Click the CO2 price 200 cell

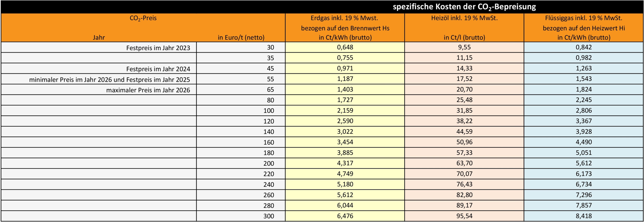(241, 163)
